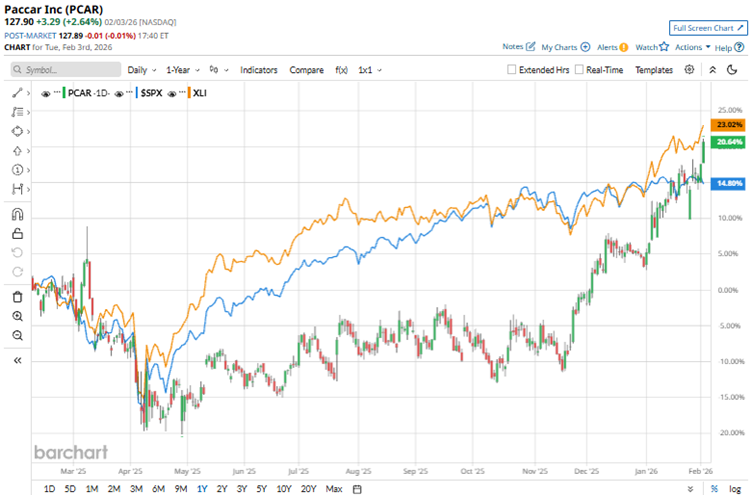
Task: Select the 6M time range tab
Action: point(158,488)
